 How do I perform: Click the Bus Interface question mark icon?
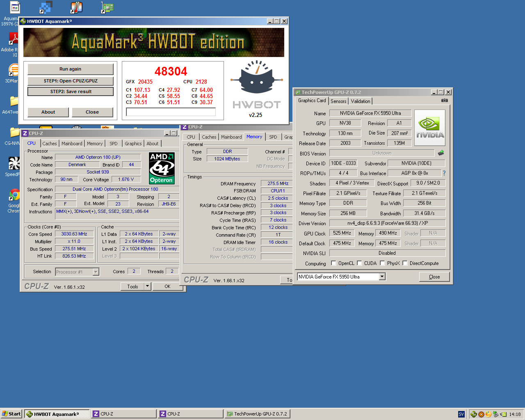coord(444,173)
